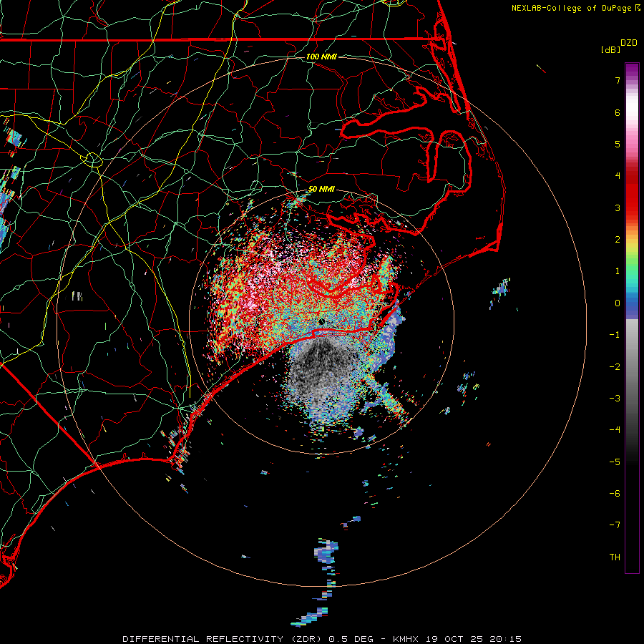This screenshot has width=644, height=644.
Task: Click the -6 value on color scale
Action: tap(615, 494)
